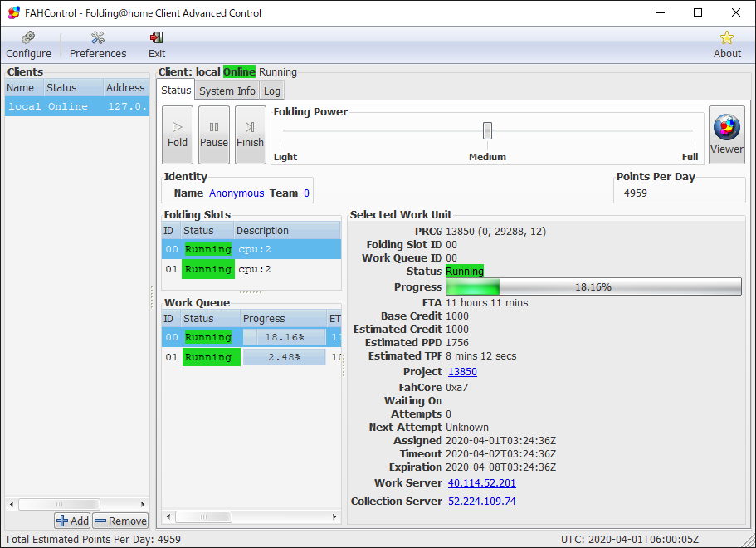Maximize the FAHControl window
The height and width of the screenshot is (548, 756).
698,13
